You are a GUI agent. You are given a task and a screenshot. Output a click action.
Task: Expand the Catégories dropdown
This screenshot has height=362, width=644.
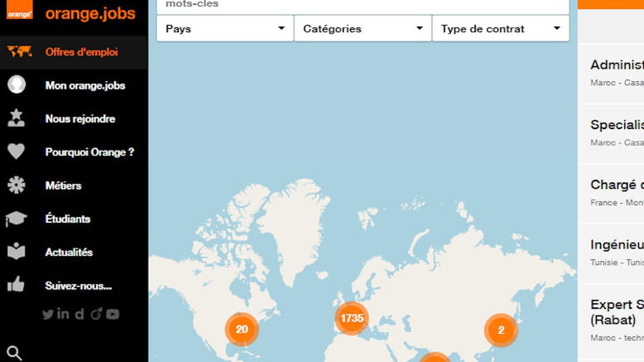click(363, 29)
